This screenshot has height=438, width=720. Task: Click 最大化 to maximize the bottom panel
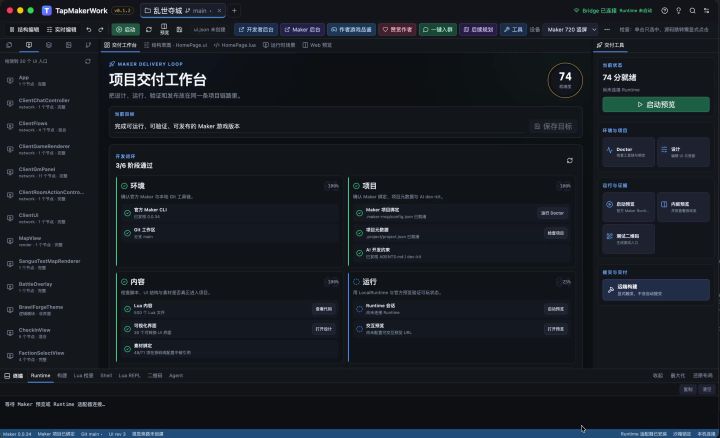coord(677,376)
